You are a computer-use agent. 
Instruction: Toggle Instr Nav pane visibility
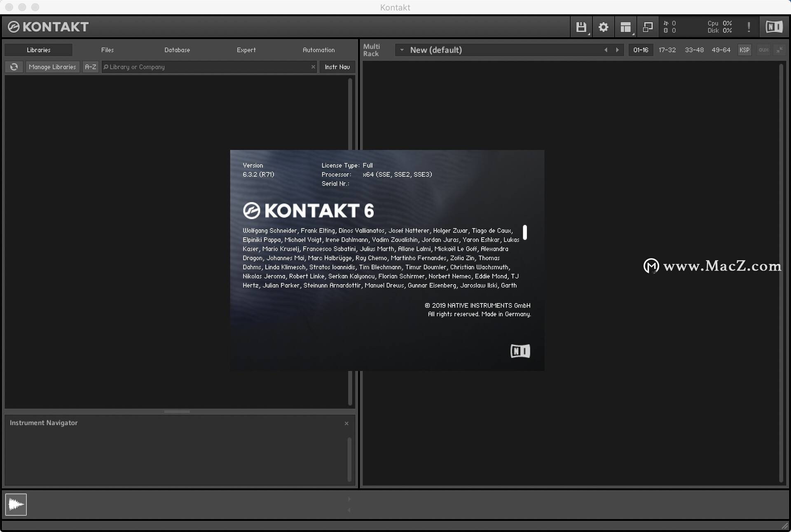[337, 67]
